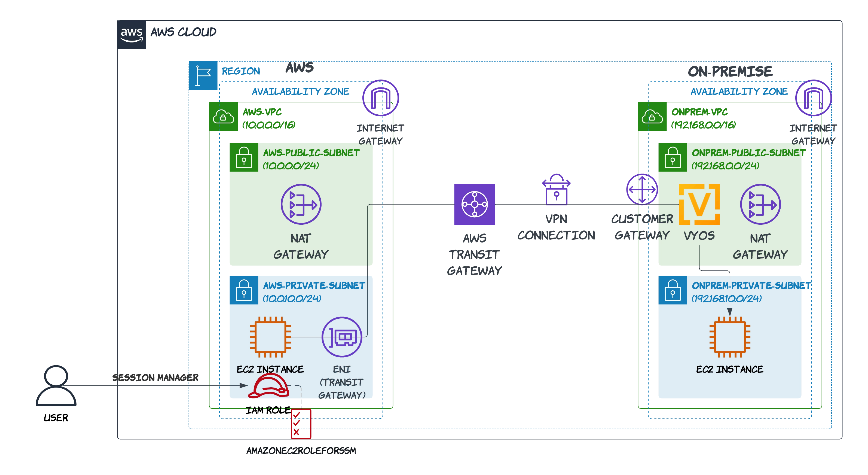This screenshot has width=868, height=475.
Task: Click the ENI (TRANSIT GATEWAY) label
Action: point(342,382)
